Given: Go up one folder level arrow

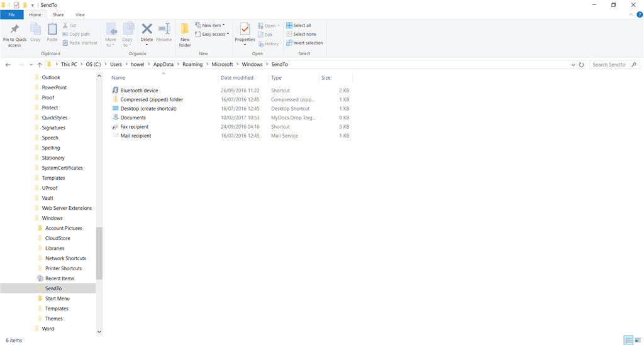Looking at the screenshot, I should [x=40, y=64].
